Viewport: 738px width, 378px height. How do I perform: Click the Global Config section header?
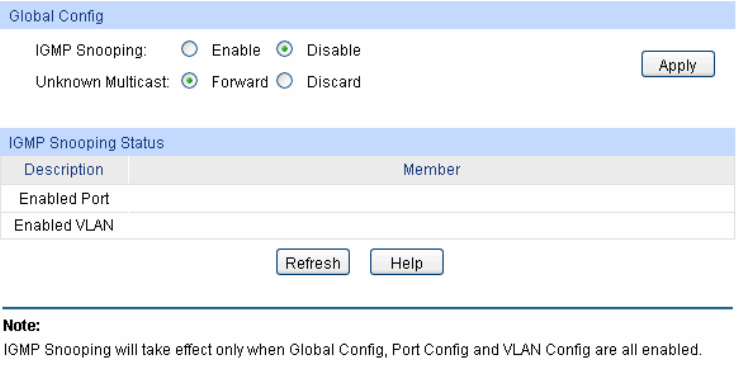coord(368,16)
